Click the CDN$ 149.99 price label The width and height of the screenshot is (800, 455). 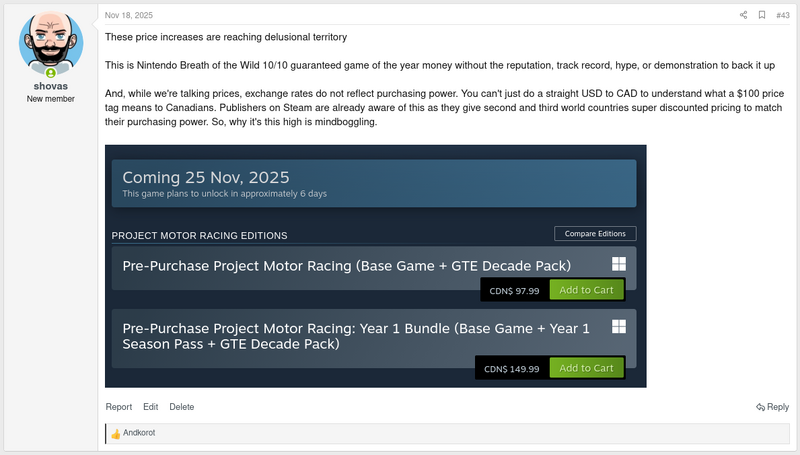pos(512,369)
